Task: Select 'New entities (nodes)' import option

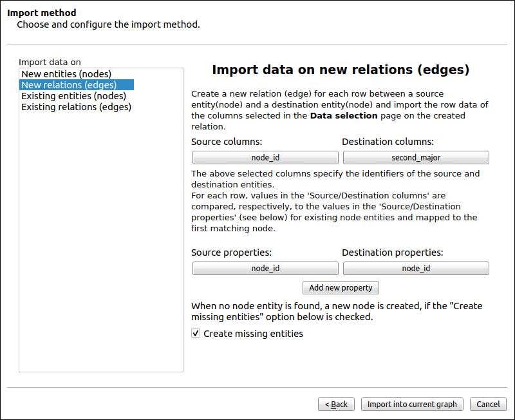Action: click(66, 74)
